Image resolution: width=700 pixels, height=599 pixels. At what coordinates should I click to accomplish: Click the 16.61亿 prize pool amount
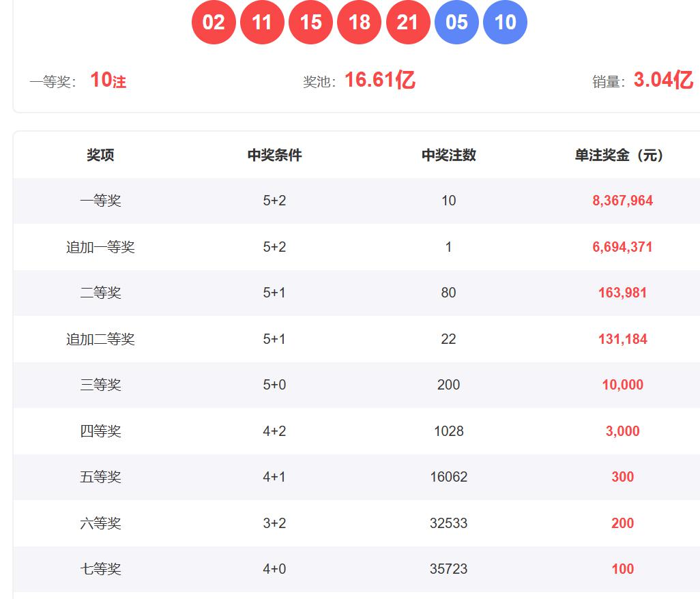click(x=379, y=81)
